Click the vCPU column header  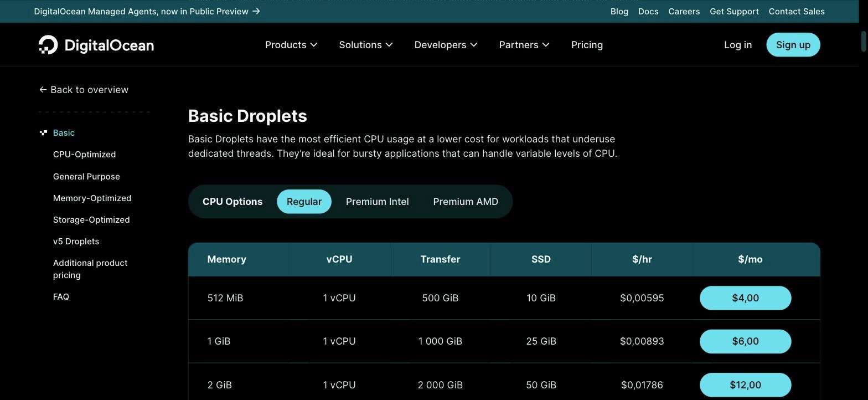(x=339, y=259)
